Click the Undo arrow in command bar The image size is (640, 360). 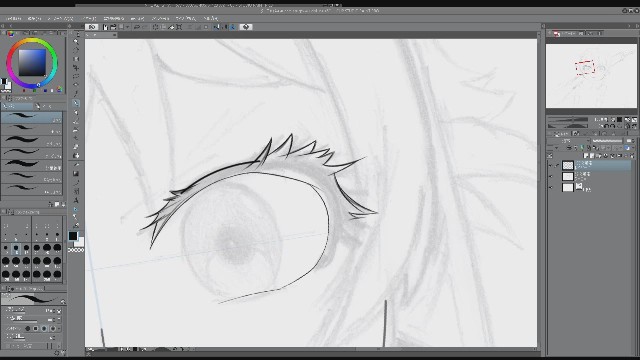pos(137,27)
